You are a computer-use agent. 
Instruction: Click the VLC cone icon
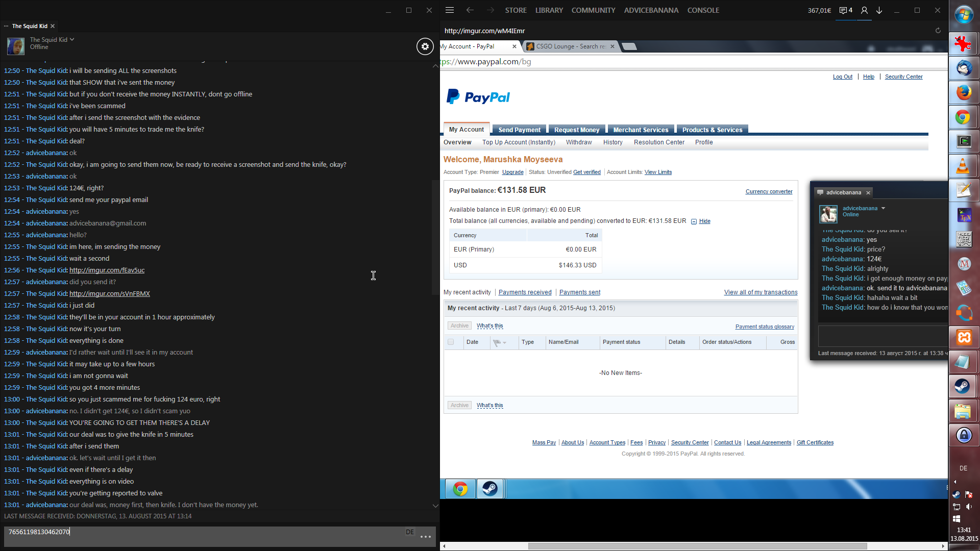tap(964, 166)
